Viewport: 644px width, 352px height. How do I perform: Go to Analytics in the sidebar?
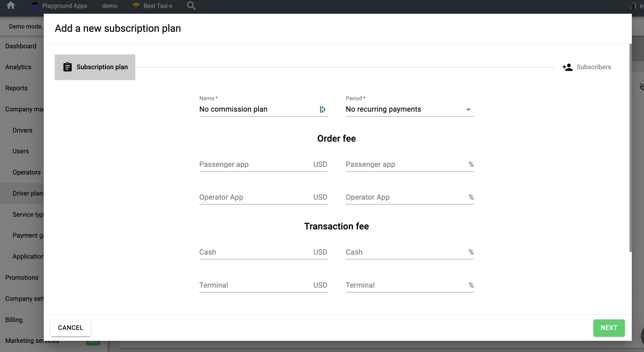tap(18, 67)
